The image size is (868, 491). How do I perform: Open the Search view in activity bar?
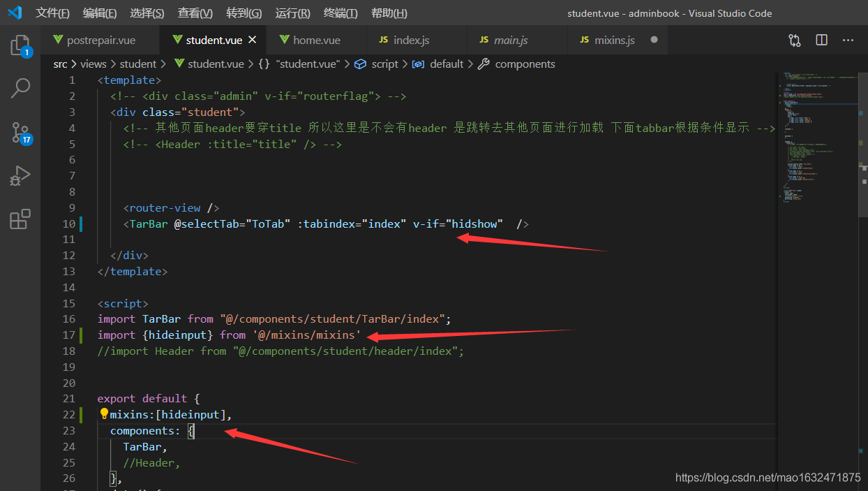(x=20, y=89)
